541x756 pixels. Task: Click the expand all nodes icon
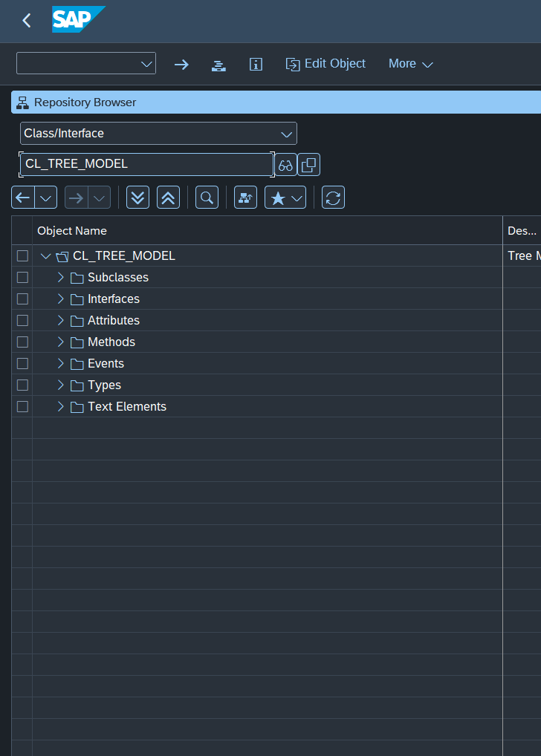tap(137, 198)
